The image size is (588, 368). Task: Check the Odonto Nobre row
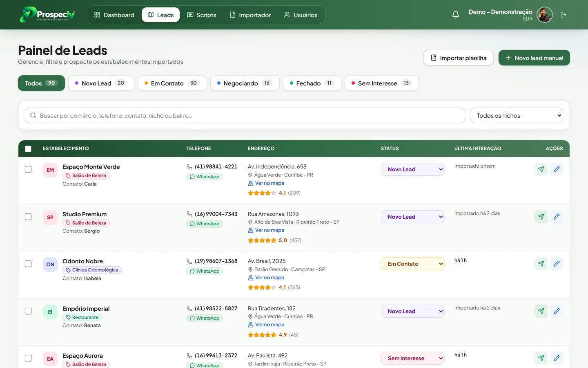[x=28, y=264]
